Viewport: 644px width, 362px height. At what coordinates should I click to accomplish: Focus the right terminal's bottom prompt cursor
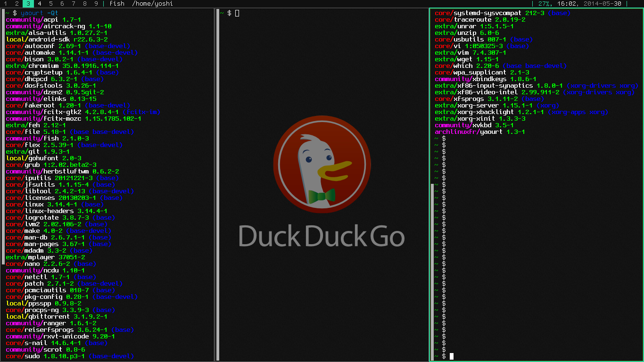pyautogui.click(x=452, y=356)
